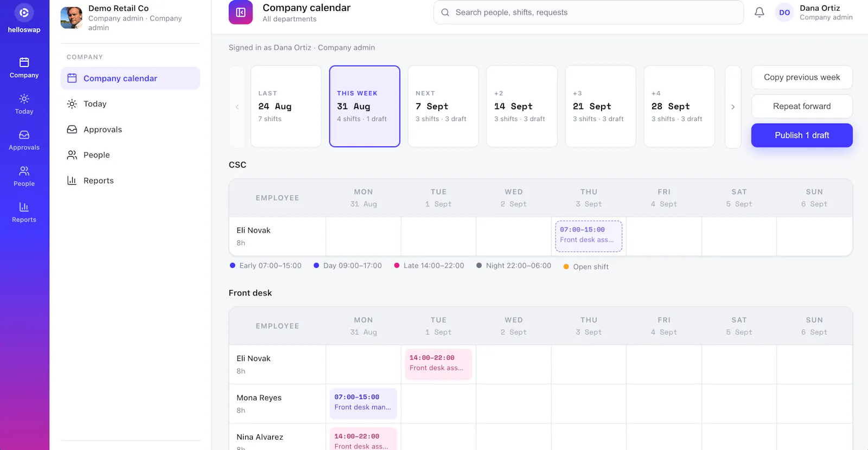Select Company calendar in the sidebar menu
Image resolution: width=868 pixels, height=450 pixels.
tap(130, 78)
